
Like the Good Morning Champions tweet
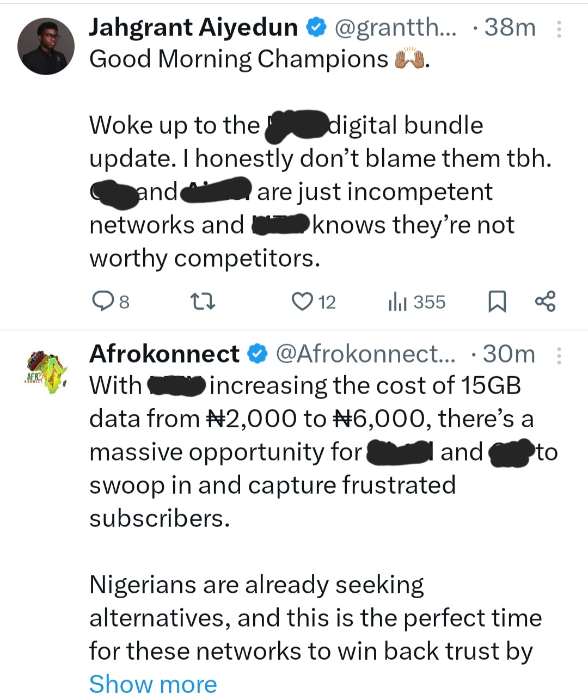[x=302, y=301]
